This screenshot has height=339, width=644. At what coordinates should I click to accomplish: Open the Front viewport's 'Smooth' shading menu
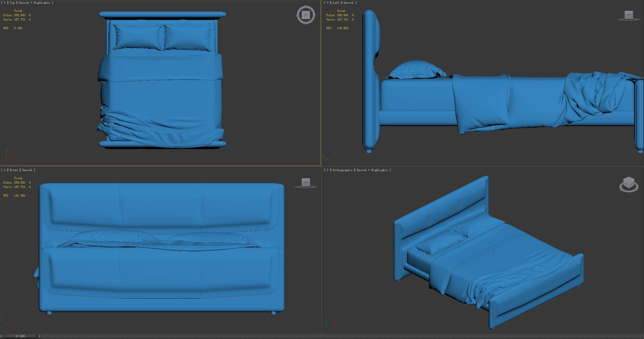click(x=27, y=170)
